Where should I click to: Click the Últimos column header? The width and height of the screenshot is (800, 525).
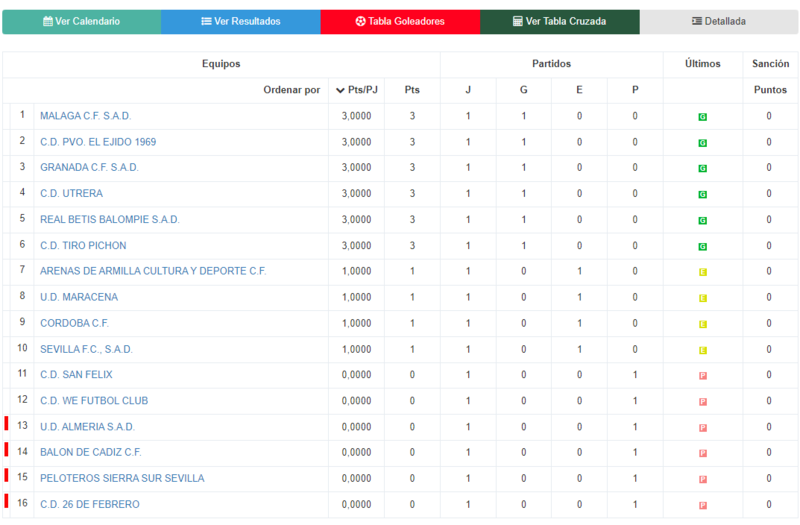click(x=703, y=64)
